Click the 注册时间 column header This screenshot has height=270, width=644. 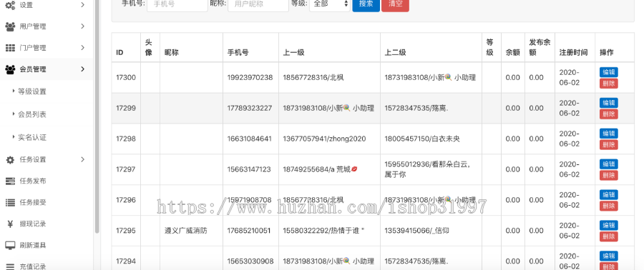coord(573,52)
